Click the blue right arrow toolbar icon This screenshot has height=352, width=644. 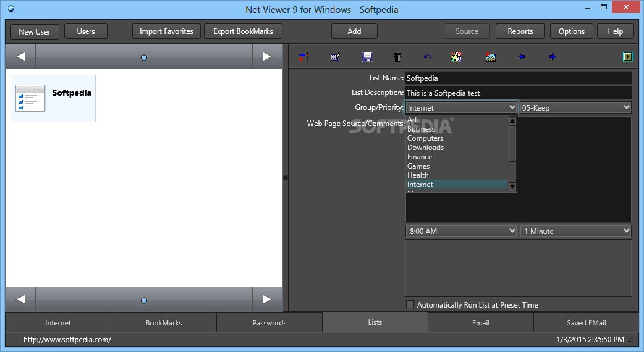(553, 57)
